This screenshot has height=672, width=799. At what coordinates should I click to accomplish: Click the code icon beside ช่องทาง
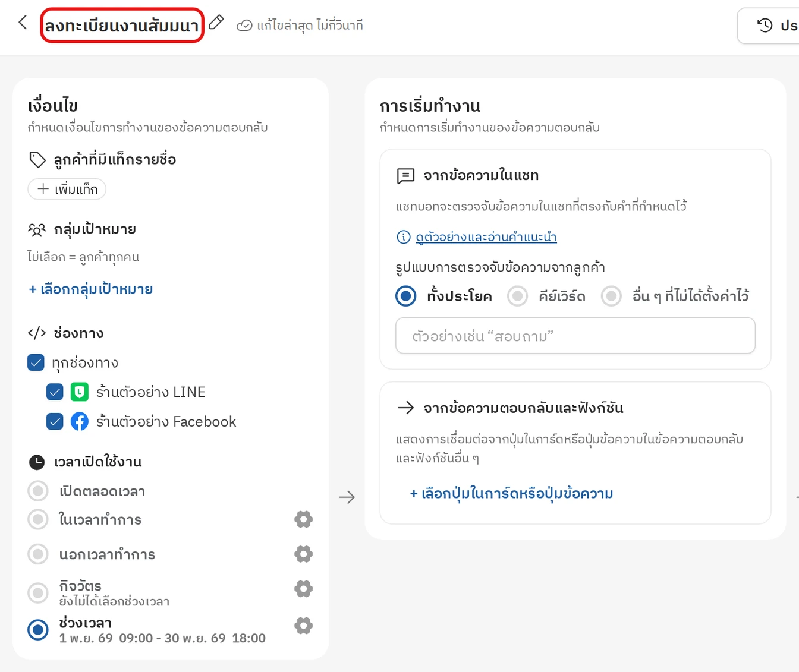[x=37, y=333]
